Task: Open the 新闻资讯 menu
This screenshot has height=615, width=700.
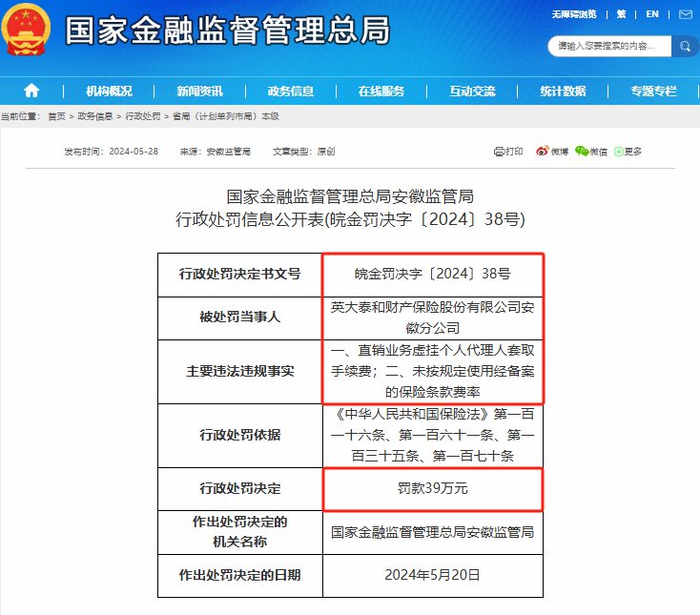Action: [199, 92]
